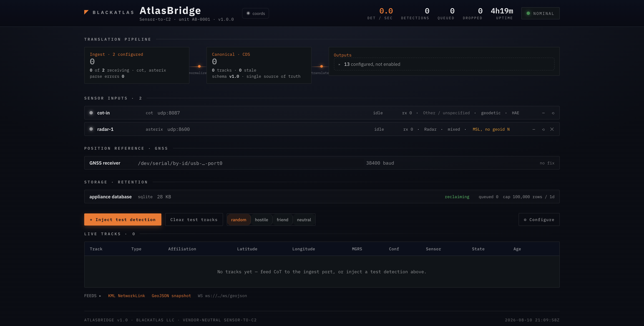
Task: Sort by Latitude column header
Action: tap(247, 249)
